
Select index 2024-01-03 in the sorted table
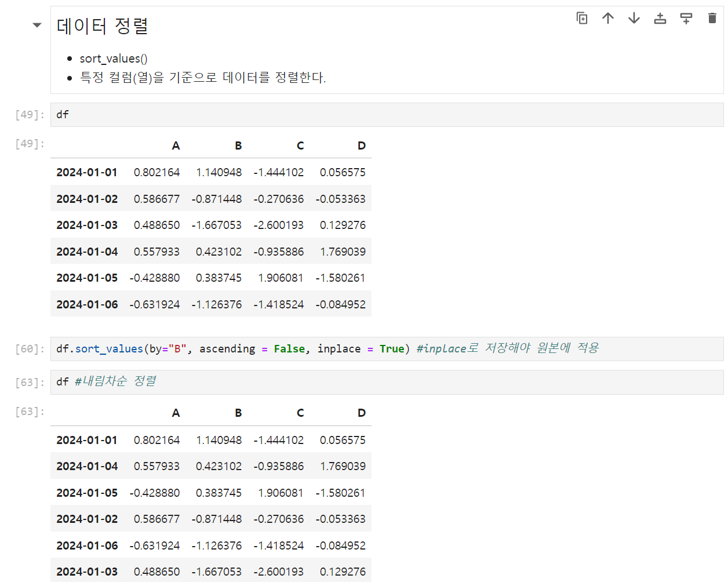click(87, 572)
